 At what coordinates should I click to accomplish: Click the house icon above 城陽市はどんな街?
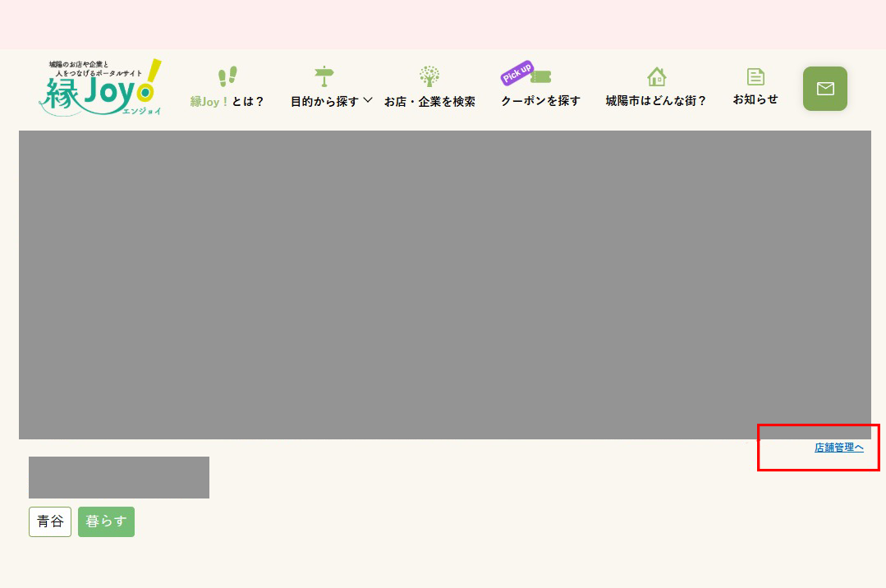coord(656,76)
